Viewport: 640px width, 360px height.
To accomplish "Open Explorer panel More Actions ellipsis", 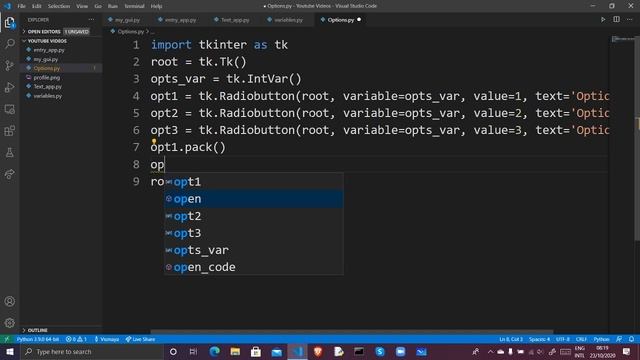I will [91, 20].
